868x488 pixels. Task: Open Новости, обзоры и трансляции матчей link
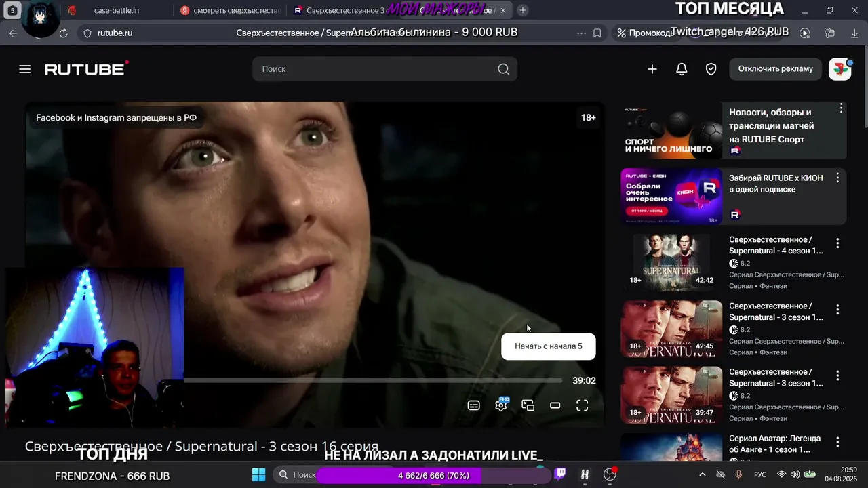[771, 125]
